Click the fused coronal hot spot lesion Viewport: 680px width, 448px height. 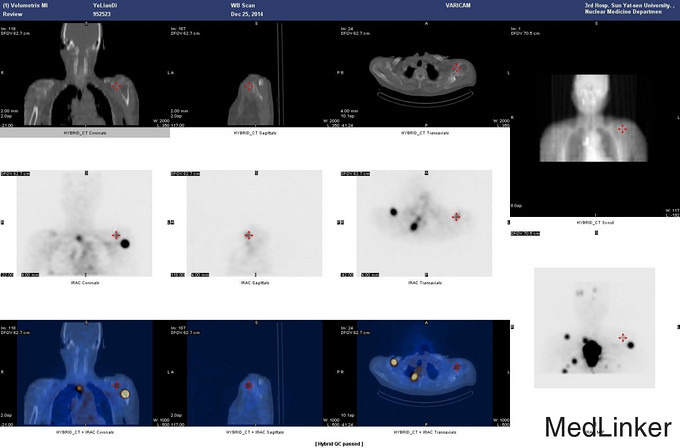point(125,394)
